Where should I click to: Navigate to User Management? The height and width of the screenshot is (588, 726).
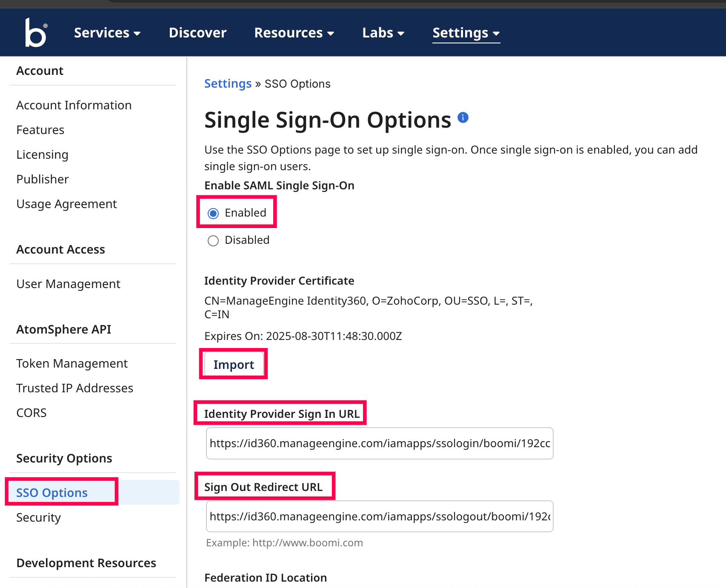(68, 284)
